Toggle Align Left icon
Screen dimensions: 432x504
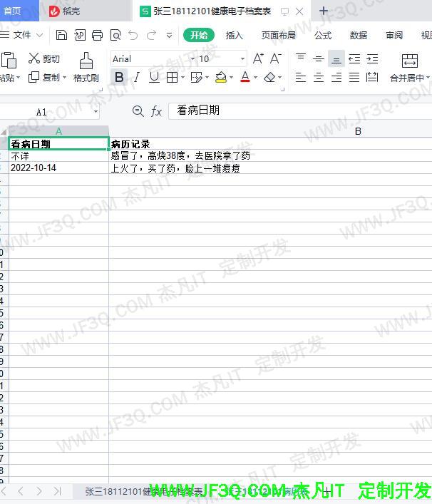(301, 78)
